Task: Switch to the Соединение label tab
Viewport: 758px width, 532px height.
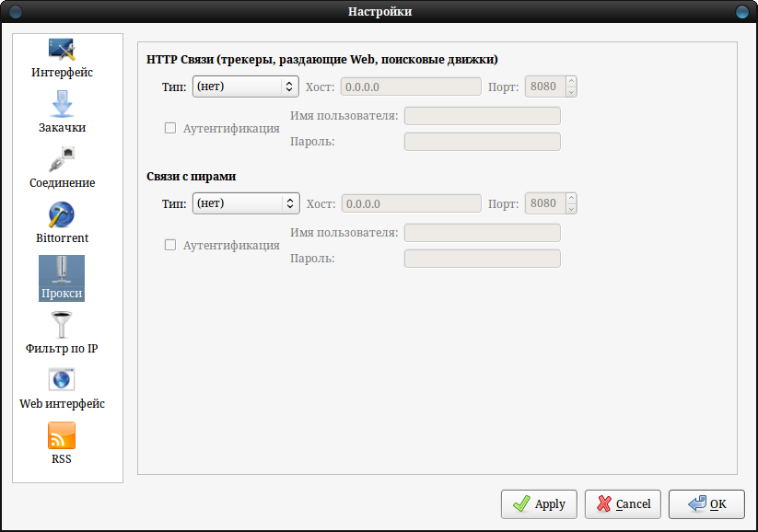Action: click(x=62, y=182)
